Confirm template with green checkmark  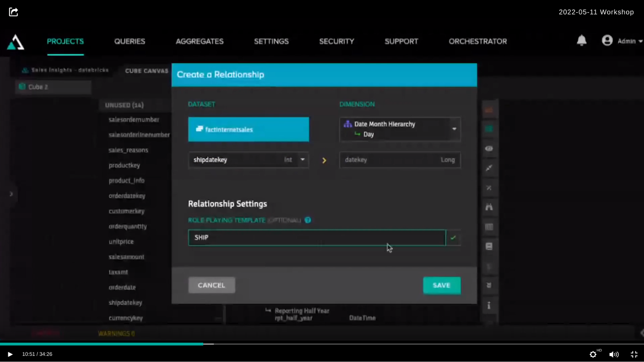point(453,238)
